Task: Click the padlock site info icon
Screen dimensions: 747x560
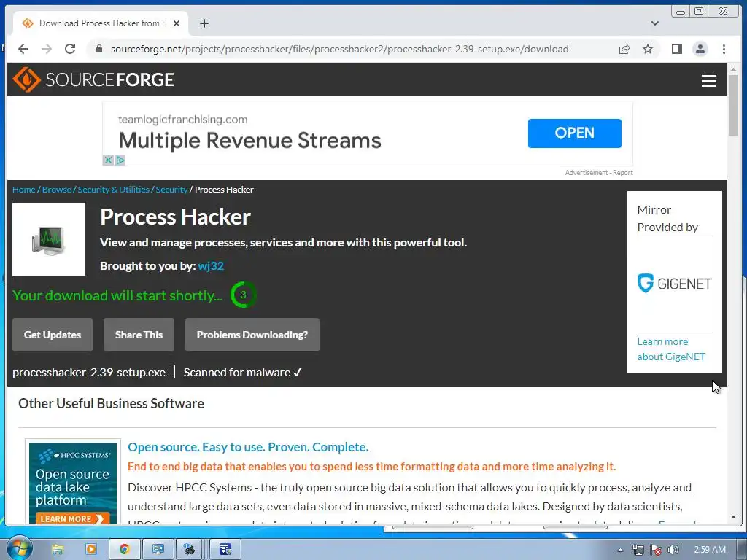Action: coord(99,49)
